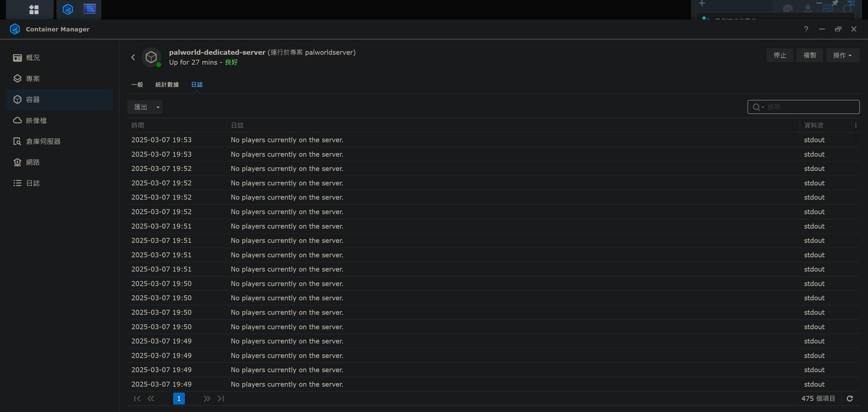The image size is (868, 412).
Task: Switch to the 統計數據 statistics tab
Action: coord(167,85)
